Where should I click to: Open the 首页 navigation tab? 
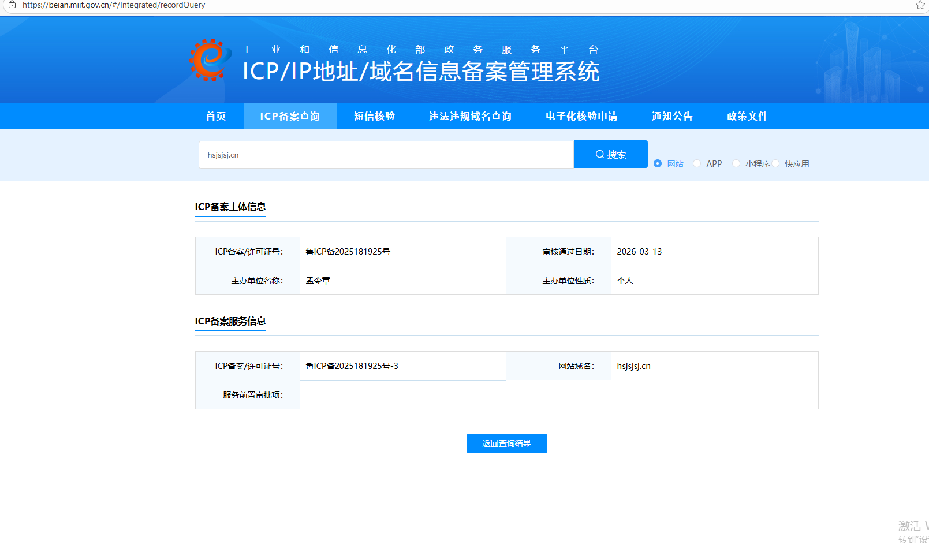tap(216, 116)
